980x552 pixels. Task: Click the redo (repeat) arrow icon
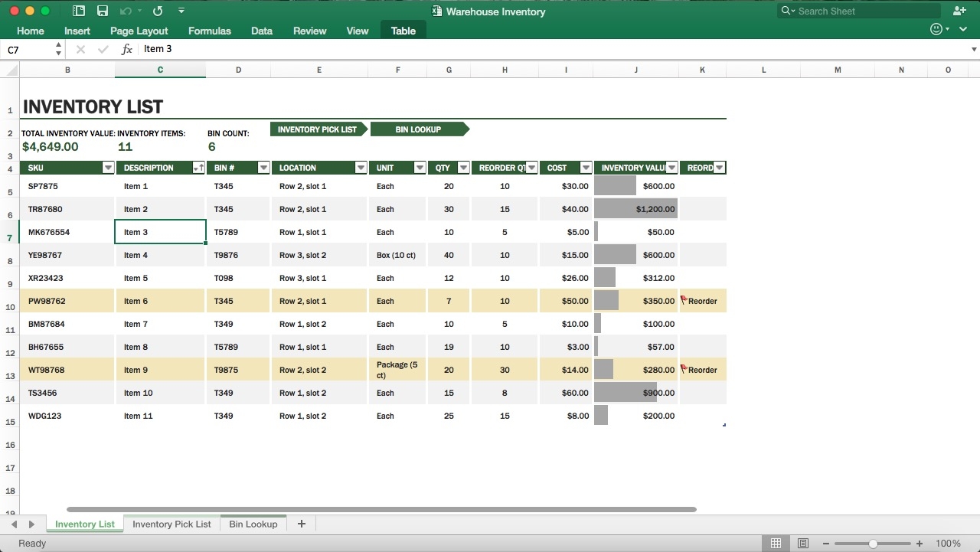(158, 11)
